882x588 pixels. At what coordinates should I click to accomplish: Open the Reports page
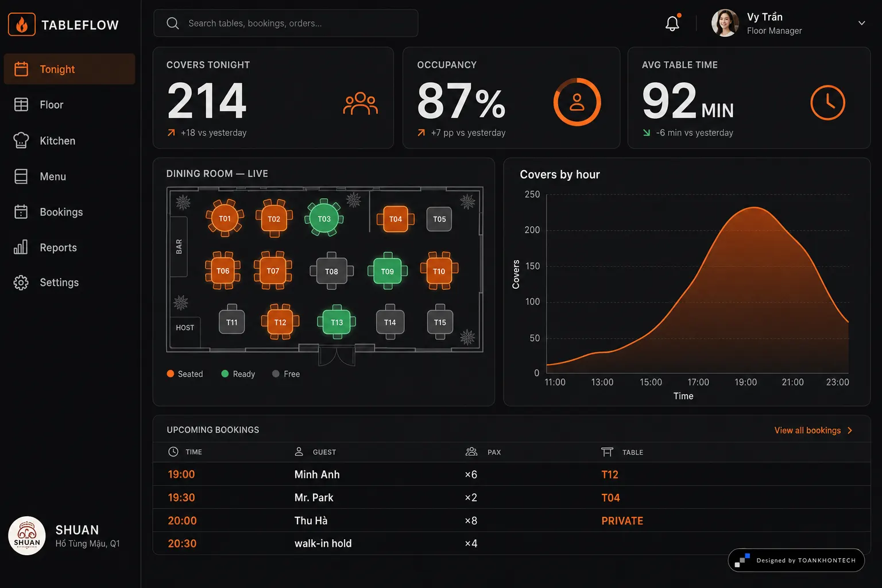(x=69, y=247)
